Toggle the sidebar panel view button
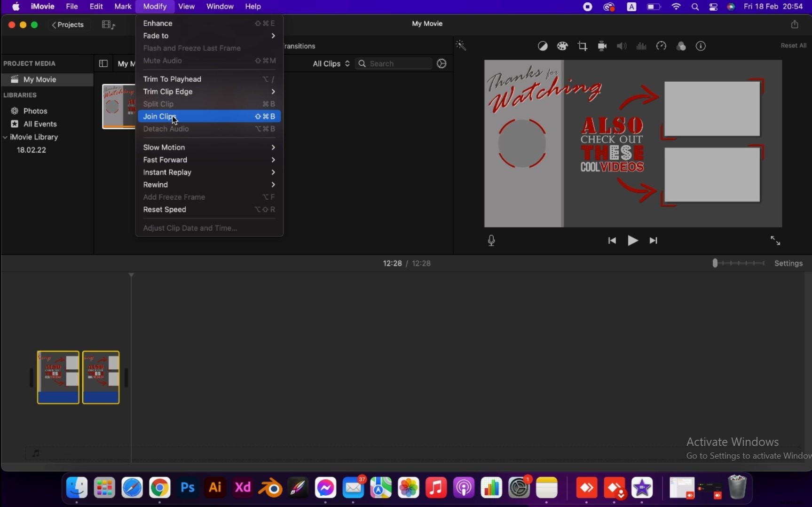The width and height of the screenshot is (812, 507). (103, 63)
